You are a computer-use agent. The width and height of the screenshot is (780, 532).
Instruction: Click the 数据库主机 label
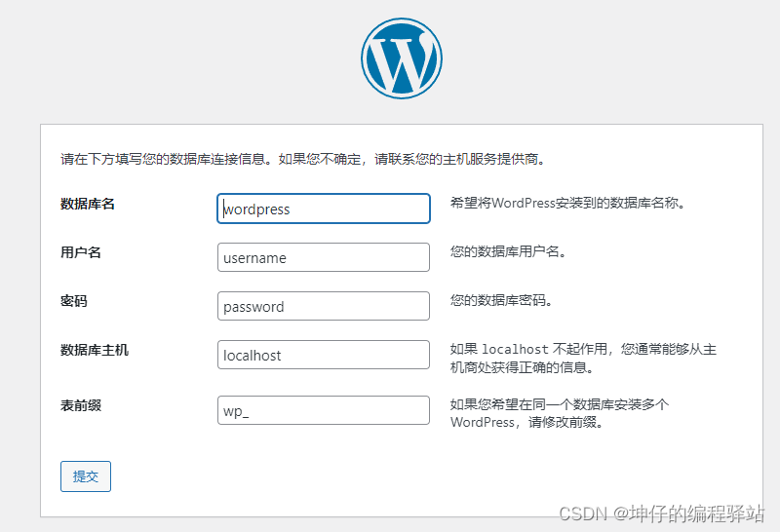(x=95, y=350)
